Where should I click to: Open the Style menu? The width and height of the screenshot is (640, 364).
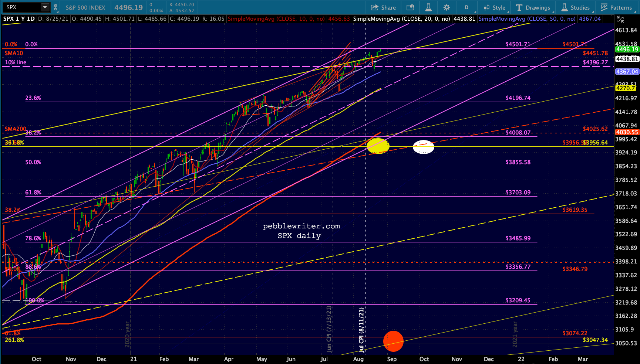(x=495, y=7)
